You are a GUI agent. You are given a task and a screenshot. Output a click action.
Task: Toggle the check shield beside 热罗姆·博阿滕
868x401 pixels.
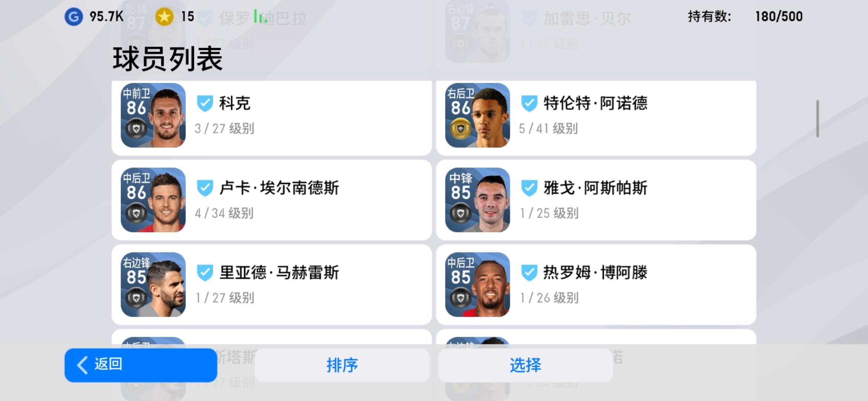tap(529, 273)
